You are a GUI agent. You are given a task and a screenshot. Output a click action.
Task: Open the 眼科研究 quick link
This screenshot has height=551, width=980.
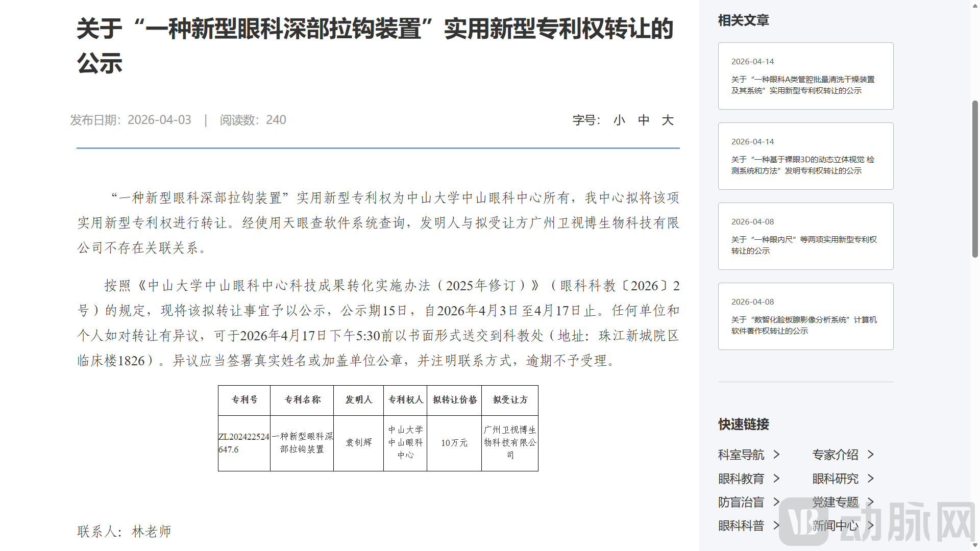[x=836, y=479]
